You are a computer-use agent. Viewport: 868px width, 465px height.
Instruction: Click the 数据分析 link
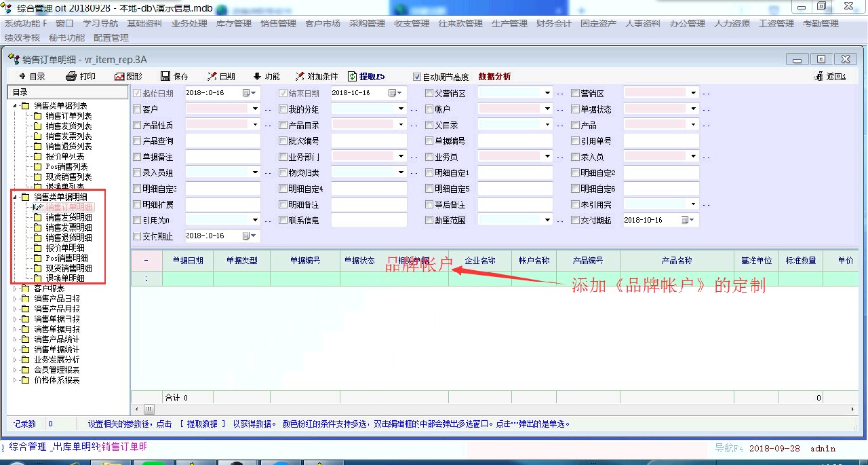(495, 77)
